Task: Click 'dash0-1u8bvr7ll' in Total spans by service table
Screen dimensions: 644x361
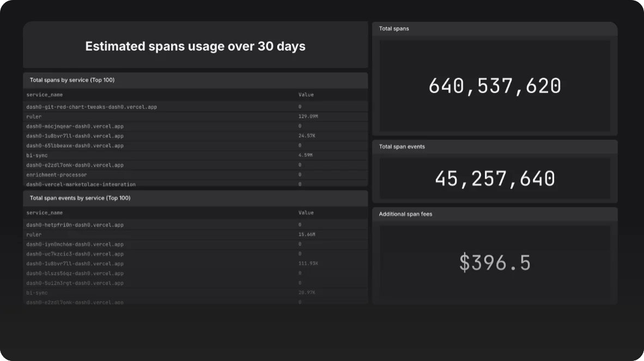Action: tap(75, 136)
